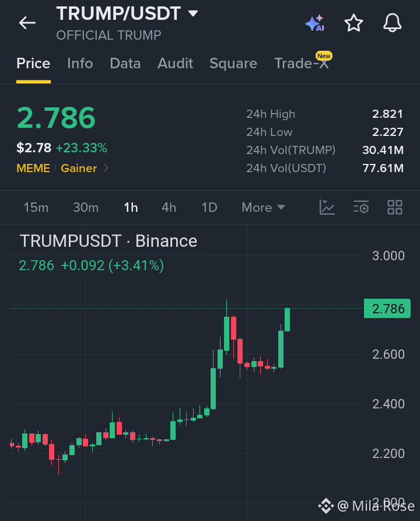Select the 30m timeframe

coord(86,207)
